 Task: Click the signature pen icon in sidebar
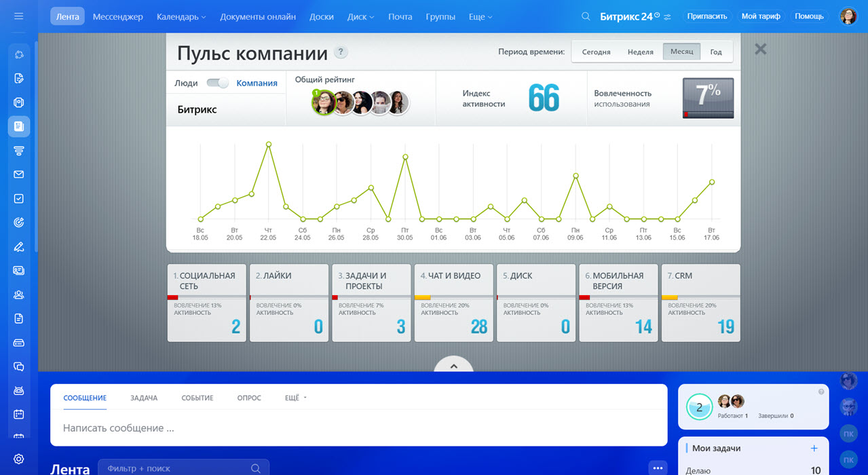click(19, 246)
